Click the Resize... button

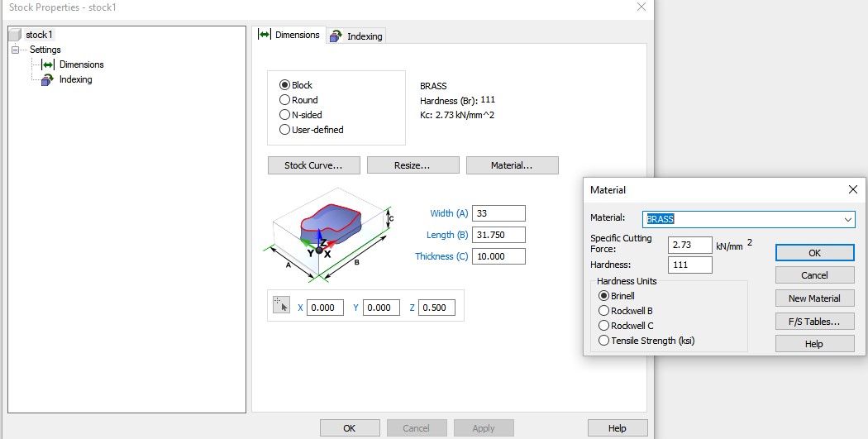[x=413, y=165]
